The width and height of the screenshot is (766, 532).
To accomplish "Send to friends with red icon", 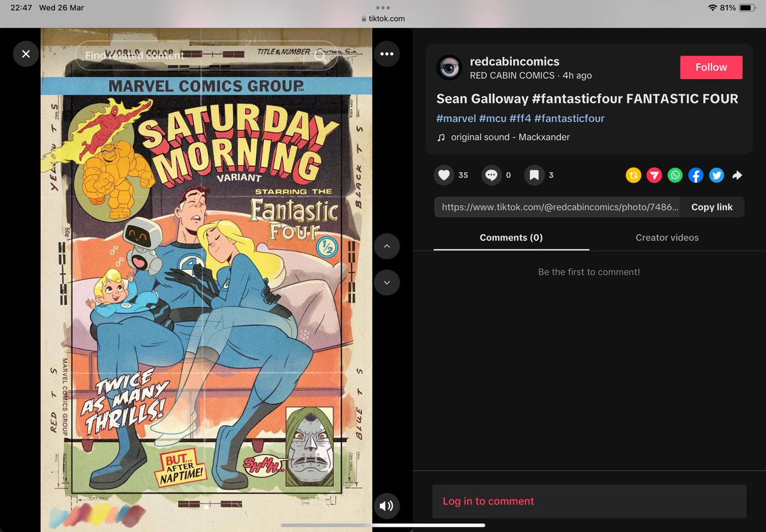I will 654,175.
